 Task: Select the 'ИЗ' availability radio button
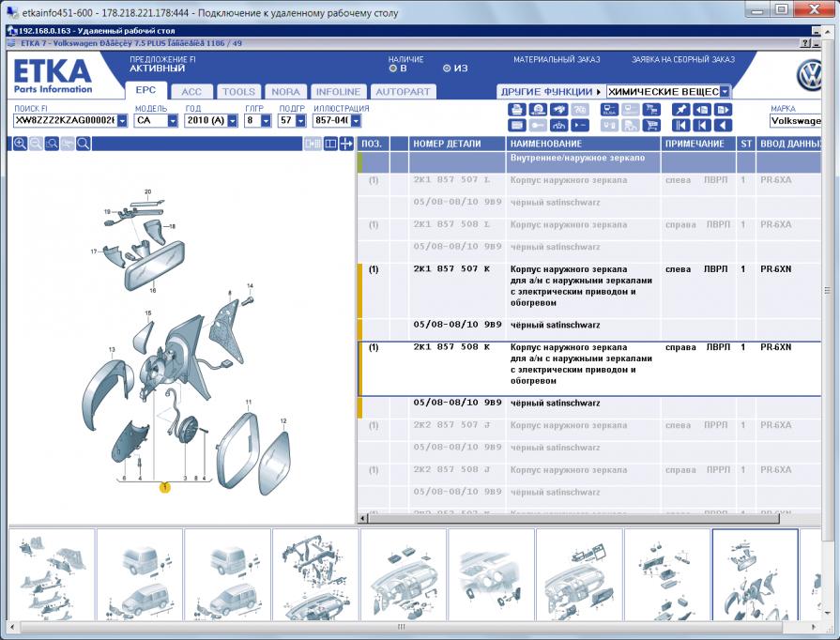(447, 69)
